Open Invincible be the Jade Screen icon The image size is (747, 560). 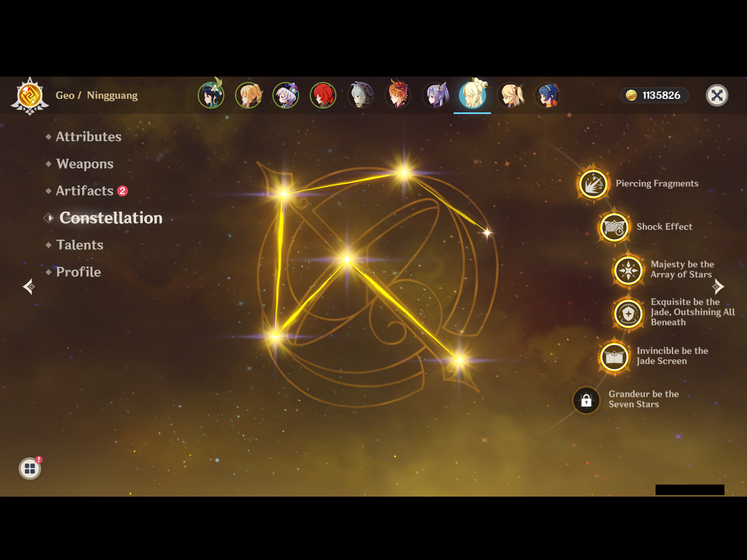point(614,356)
